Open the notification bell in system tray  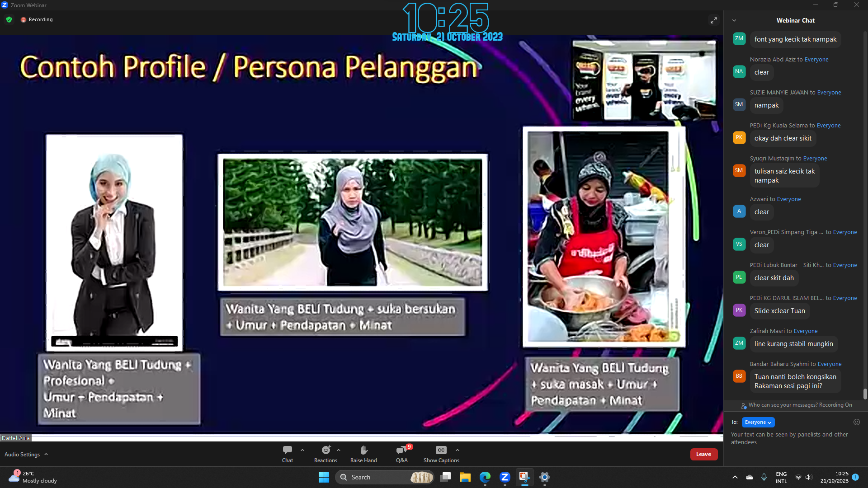click(x=855, y=477)
